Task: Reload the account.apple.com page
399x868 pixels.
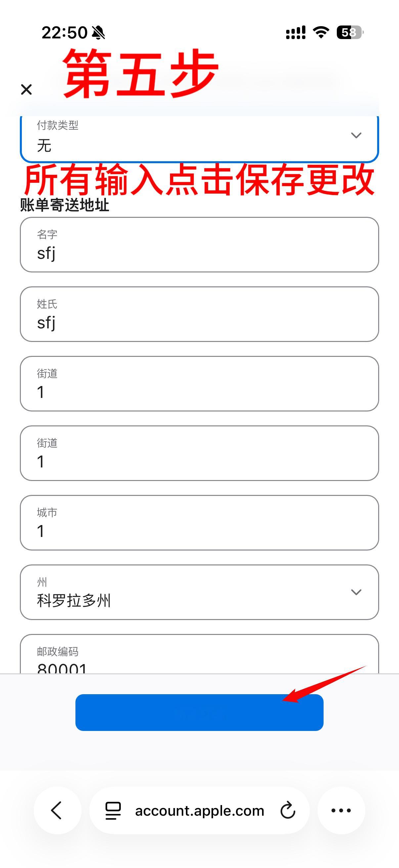Action: (288, 810)
